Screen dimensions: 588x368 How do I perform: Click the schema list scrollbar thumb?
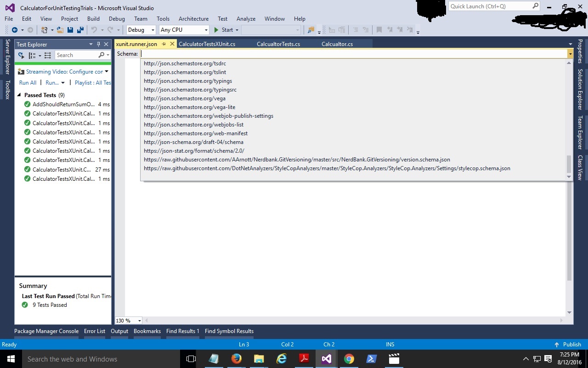[569, 164]
